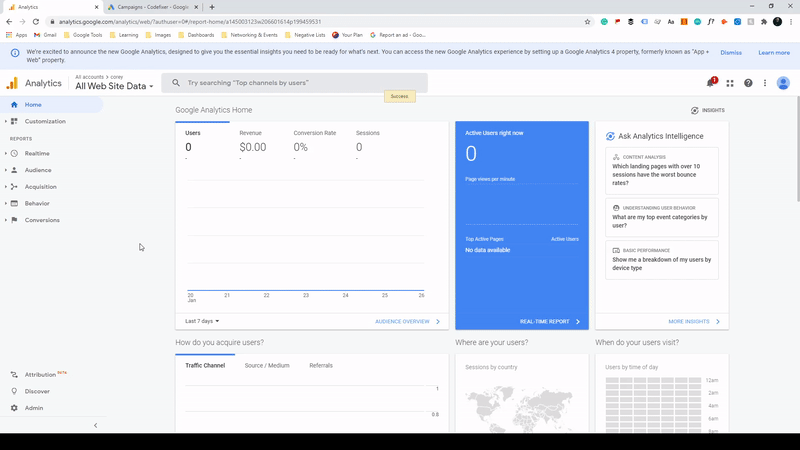Open the Gmail bookmark
Image resolution: width=800 pixels, height=450 pixels.
coord(45,35)
